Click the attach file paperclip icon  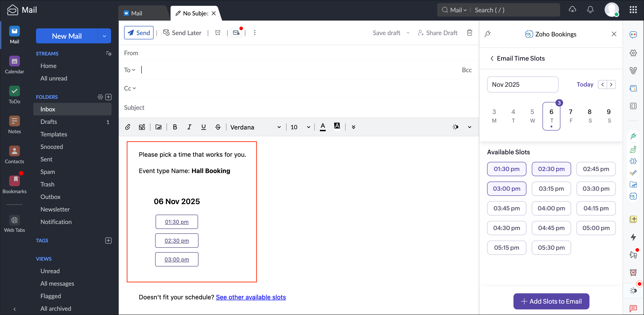click(x=127, y=127)
